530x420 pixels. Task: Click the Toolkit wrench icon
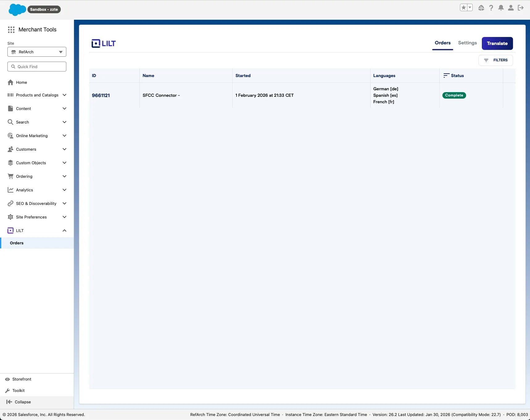pos(7,391)
